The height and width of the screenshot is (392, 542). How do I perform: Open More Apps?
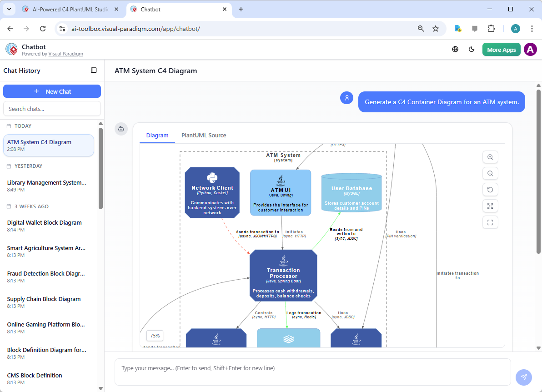[501, 49]
